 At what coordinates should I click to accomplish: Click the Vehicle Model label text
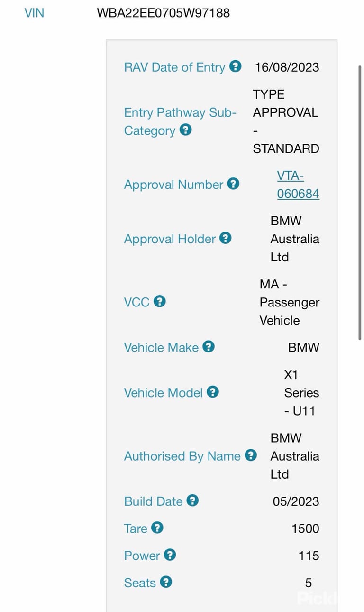pyautogui.click(x=164, y=393)
